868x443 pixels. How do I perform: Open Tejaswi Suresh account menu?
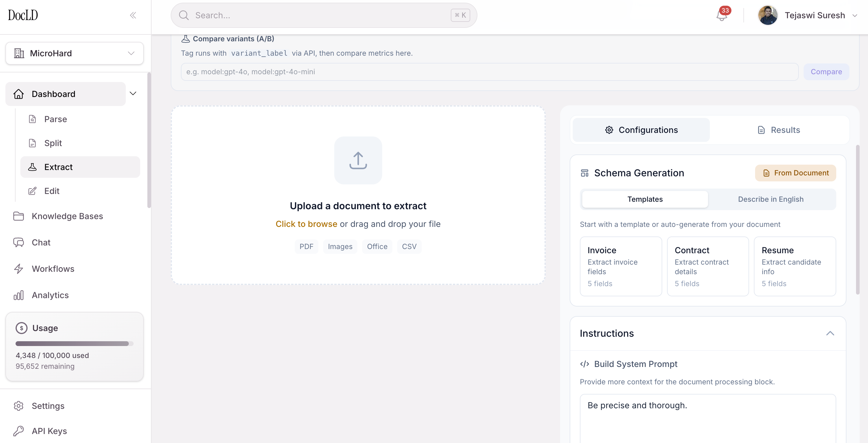coord(814,15)
